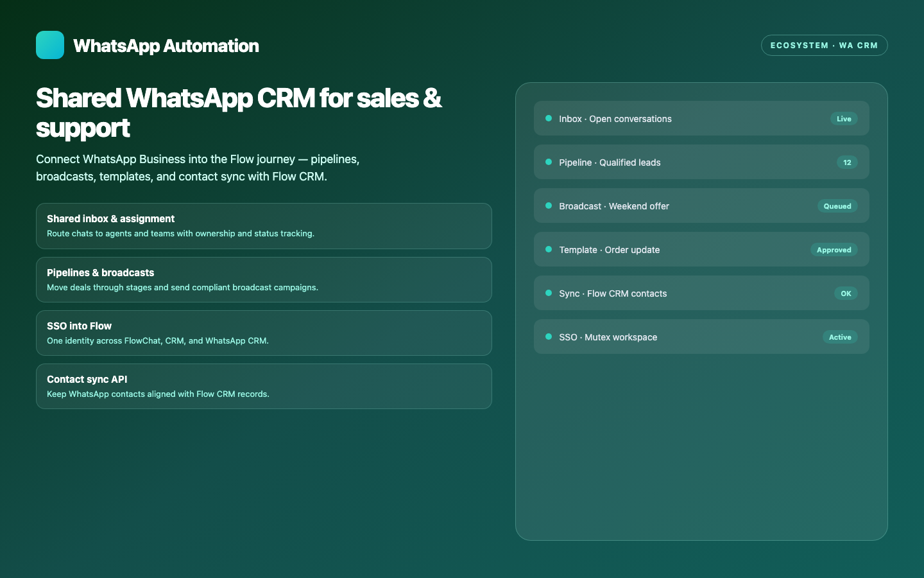Open the Pipelines & broadcasts card
This screenshot has width=924, height=578.
coord(264,280)
